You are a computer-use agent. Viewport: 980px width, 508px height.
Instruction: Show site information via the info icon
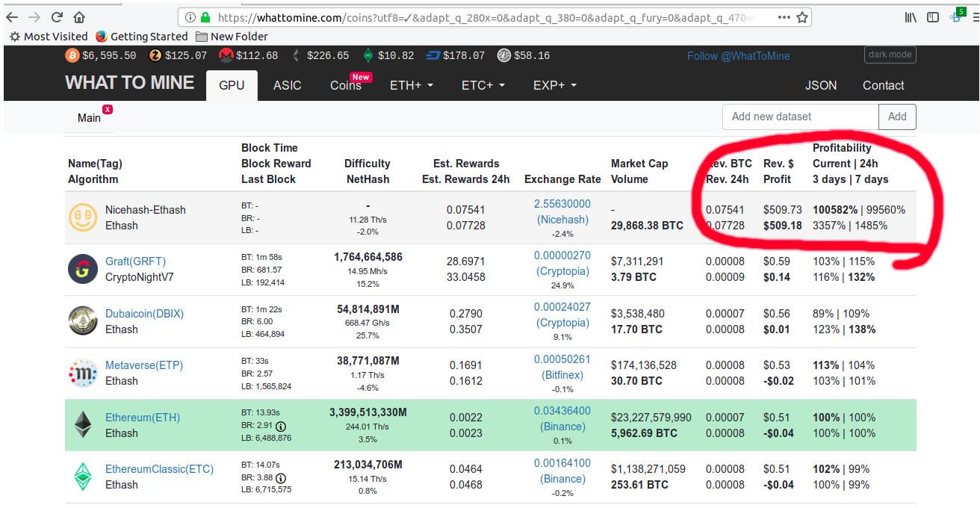click(x=190, y=17)
